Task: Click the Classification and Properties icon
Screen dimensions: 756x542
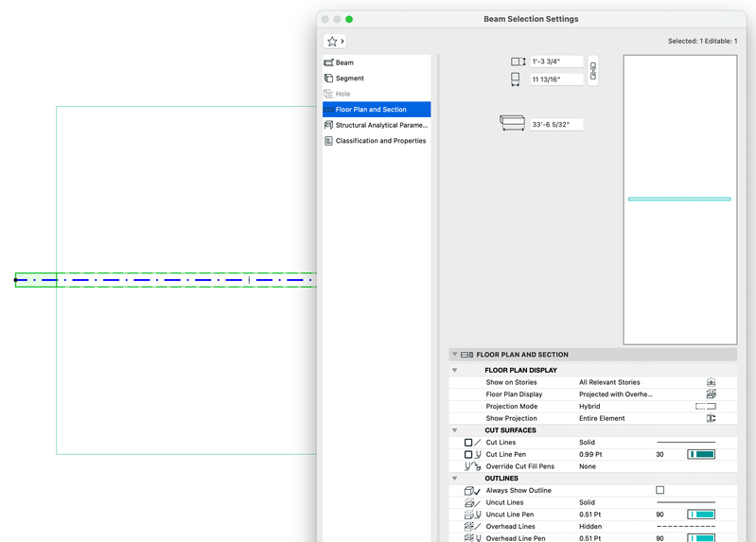Action: point(328,141)
